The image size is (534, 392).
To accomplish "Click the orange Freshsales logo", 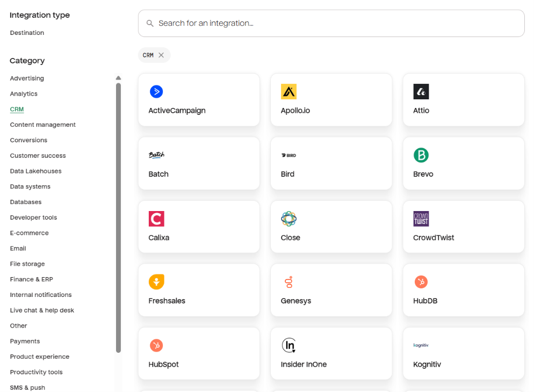I will [x=156, y=282].
